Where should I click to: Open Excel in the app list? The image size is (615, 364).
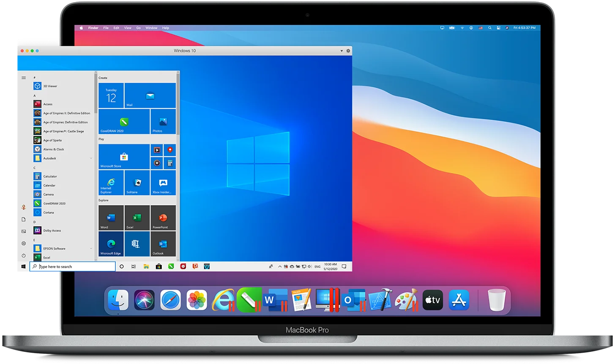pos(42,258)
